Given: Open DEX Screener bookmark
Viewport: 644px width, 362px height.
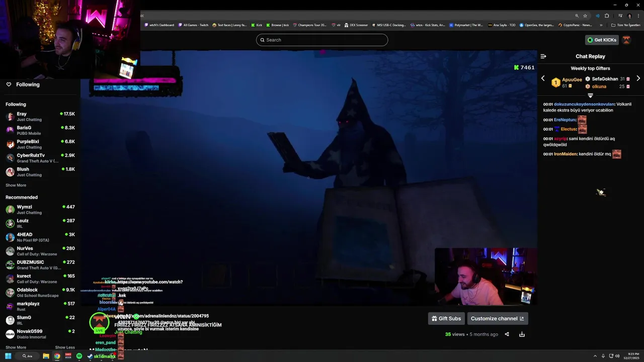Looking at the screenshot, I should pos(356,25).
